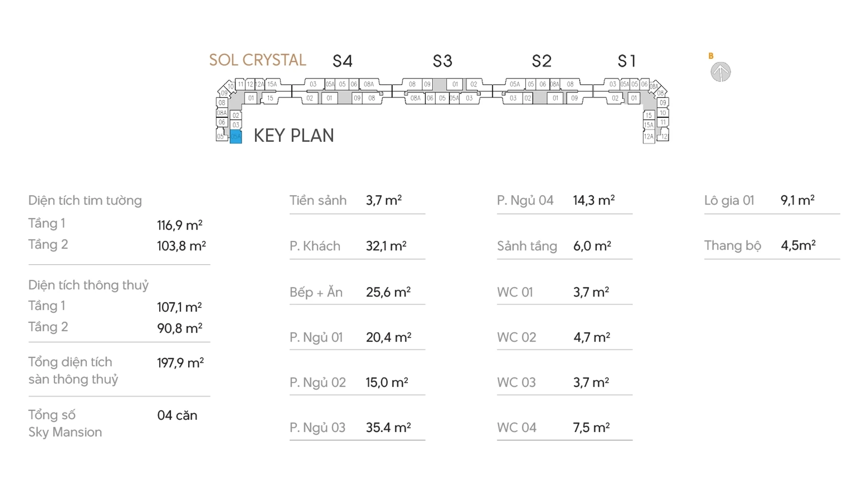
Task: Select the P. Ngủ 03 row label
Action: pyautogui.click(x=317, y=427)
